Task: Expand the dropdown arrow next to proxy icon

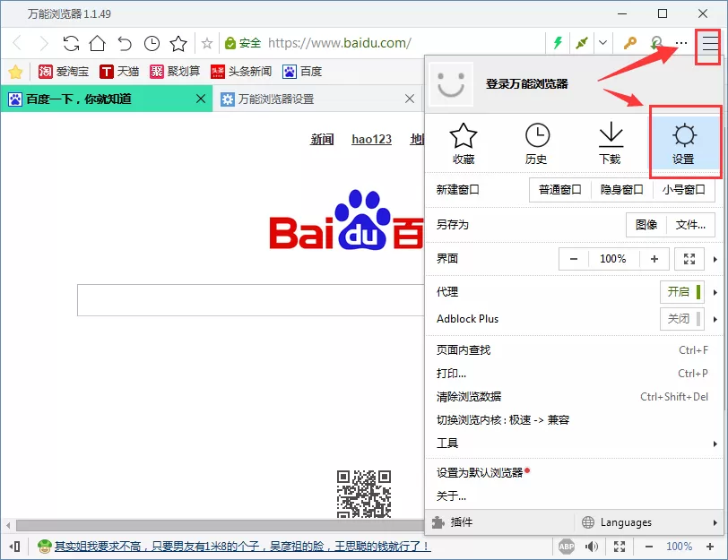Action: tap(602, 43)
